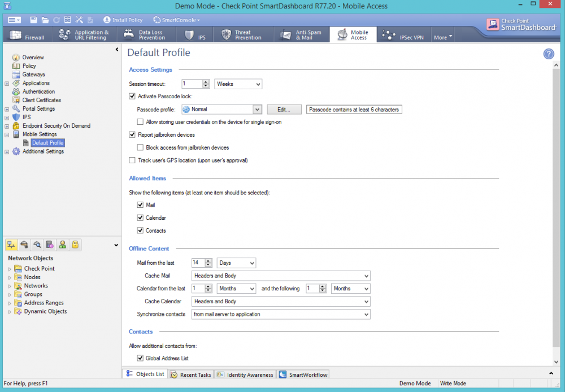Open the Cache Mail dropdown
This screenshot has height=392, width=565.
pos(281,276)
